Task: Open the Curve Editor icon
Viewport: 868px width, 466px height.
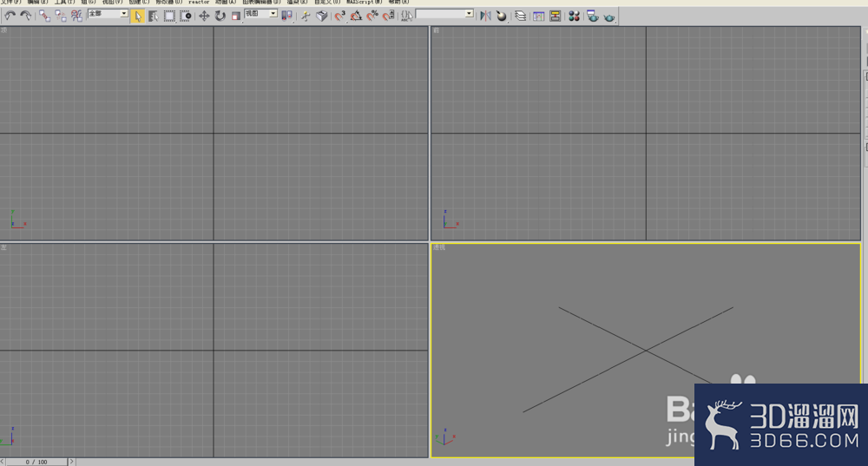Action: [539, 16]
